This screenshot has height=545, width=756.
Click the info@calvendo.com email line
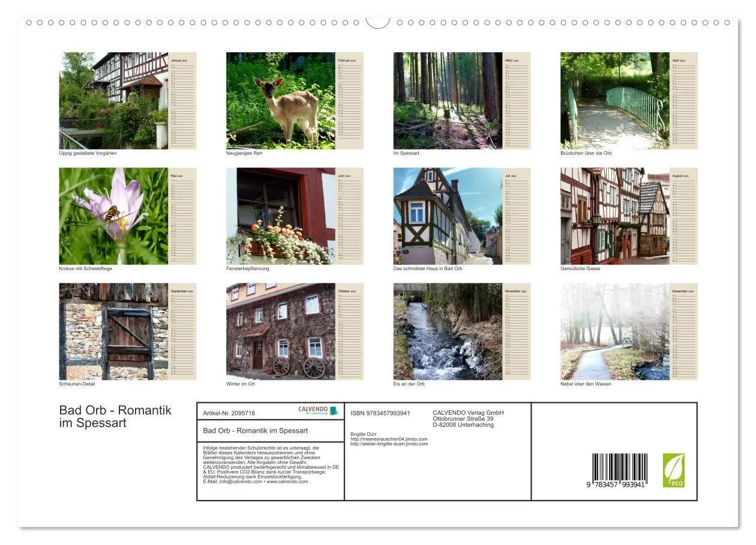tap(256, 481)
